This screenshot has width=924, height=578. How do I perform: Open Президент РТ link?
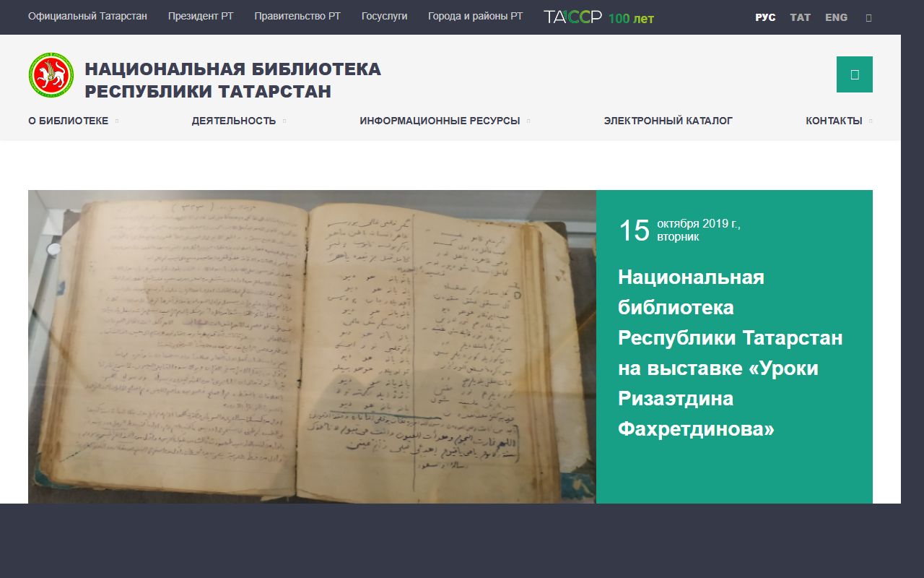pyautogui.click(x=201, y=17)
